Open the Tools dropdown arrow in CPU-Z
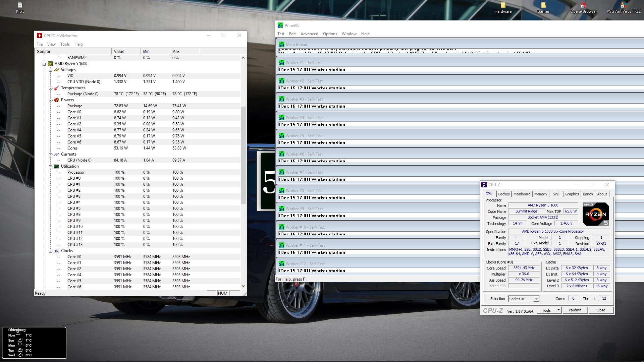Viewport: 644px width, 362px height. (x=558, y=310)
